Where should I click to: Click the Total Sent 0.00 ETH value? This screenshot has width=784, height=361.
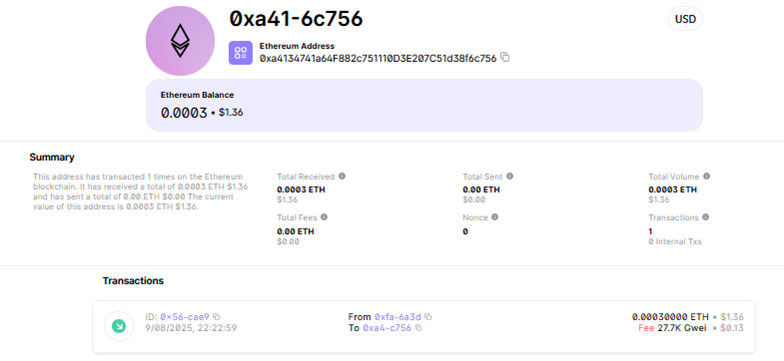click(x=482, y=190)
